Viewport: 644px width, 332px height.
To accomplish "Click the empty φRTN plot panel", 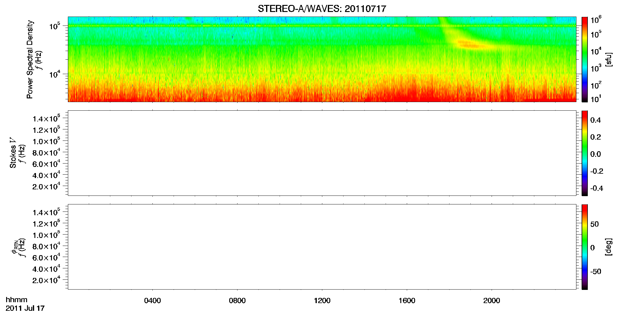I will tap(322, 247).
